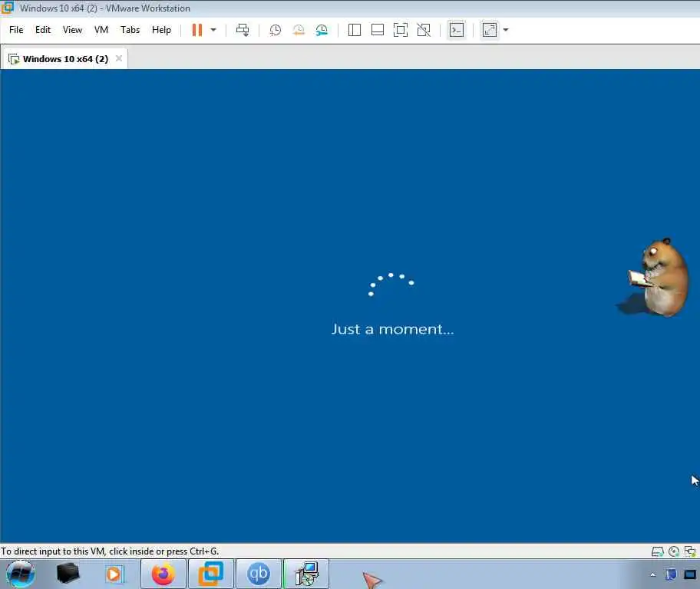
Task: Open the Tabs menu
Action: coord(130,30)
